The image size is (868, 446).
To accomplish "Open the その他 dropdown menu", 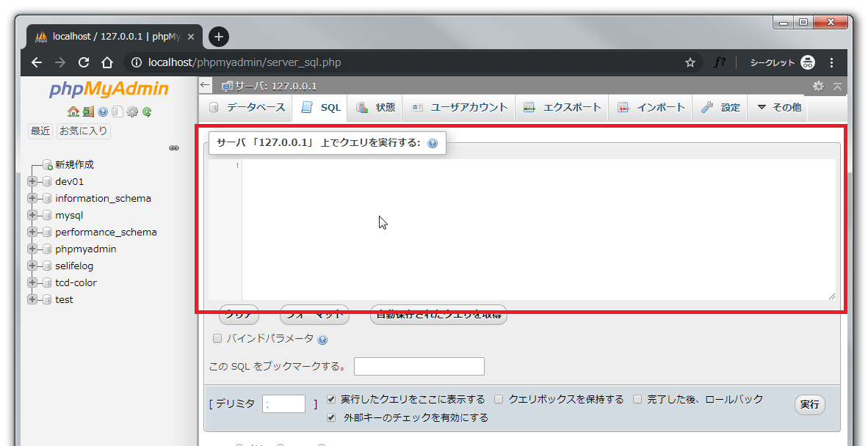I will (x=778, y=108).
